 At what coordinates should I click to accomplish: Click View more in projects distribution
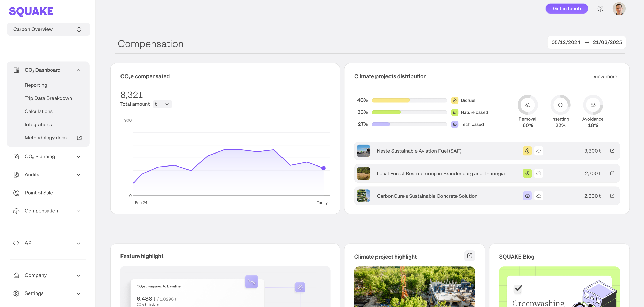[x=605, y=77]
